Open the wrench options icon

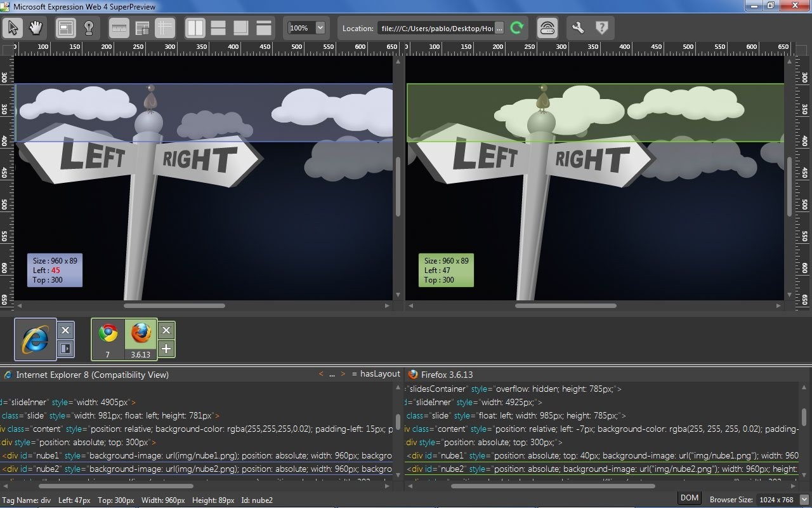pyautogui.click(x=577, y=28)
